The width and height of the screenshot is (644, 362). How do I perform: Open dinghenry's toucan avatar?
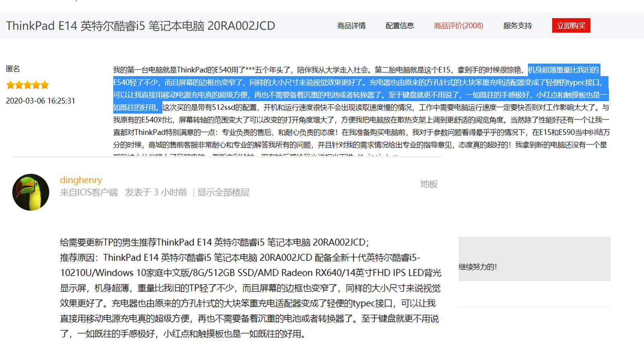click(x=31, y=192)
